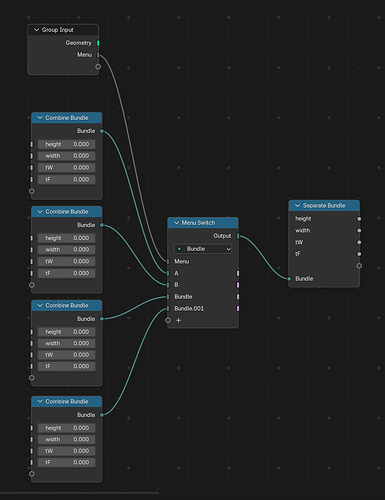
Task: Click the pink output socket beside A
Action: click(238, 273)
